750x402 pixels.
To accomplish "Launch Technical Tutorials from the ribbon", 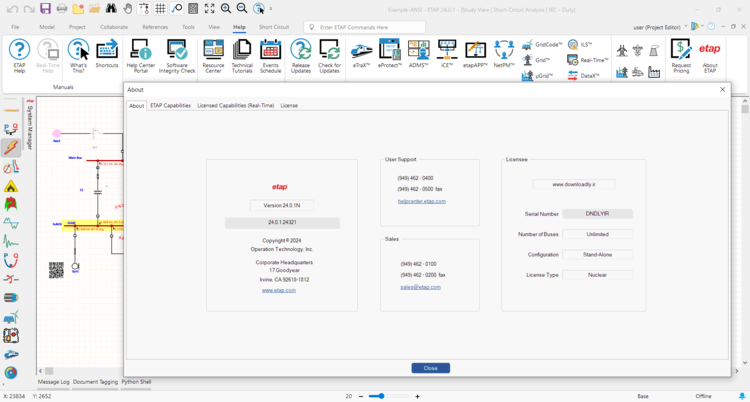I will click(242, 55).
